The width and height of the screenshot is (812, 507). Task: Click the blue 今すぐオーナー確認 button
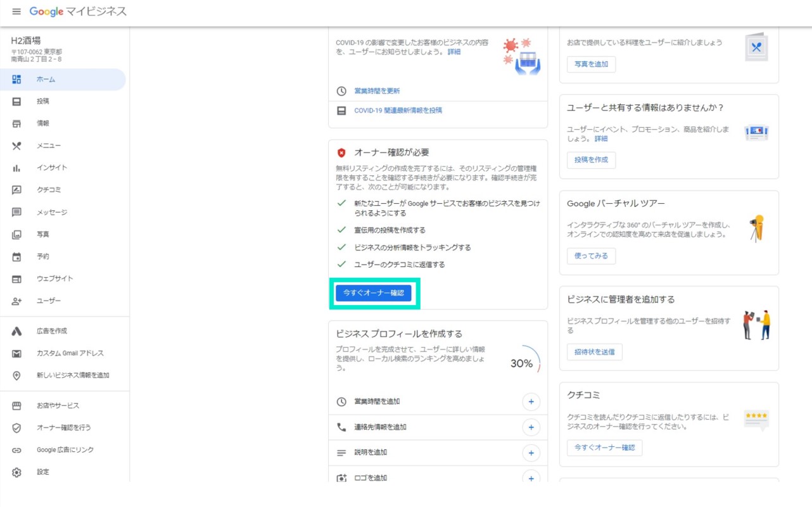point(374,293)
